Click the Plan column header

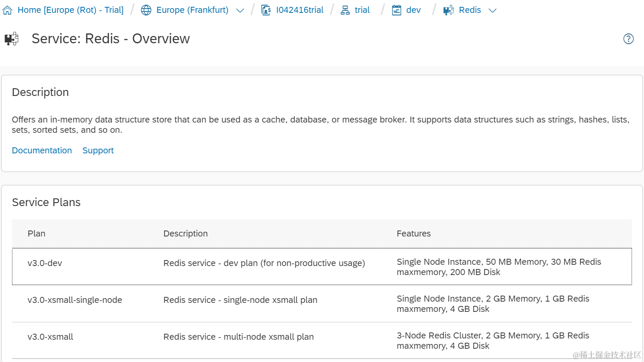pyautogui.click(x=36, y=233)
